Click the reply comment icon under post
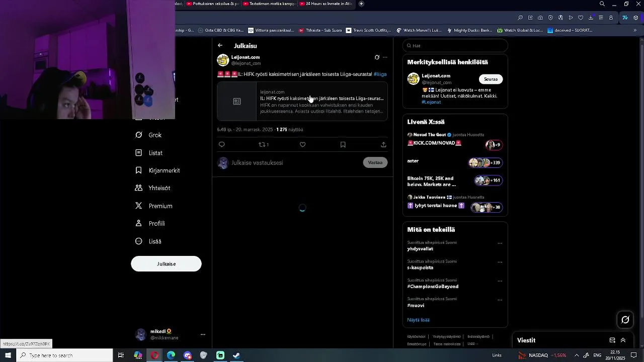Viewport: 644px width, 362px height. 222,145
